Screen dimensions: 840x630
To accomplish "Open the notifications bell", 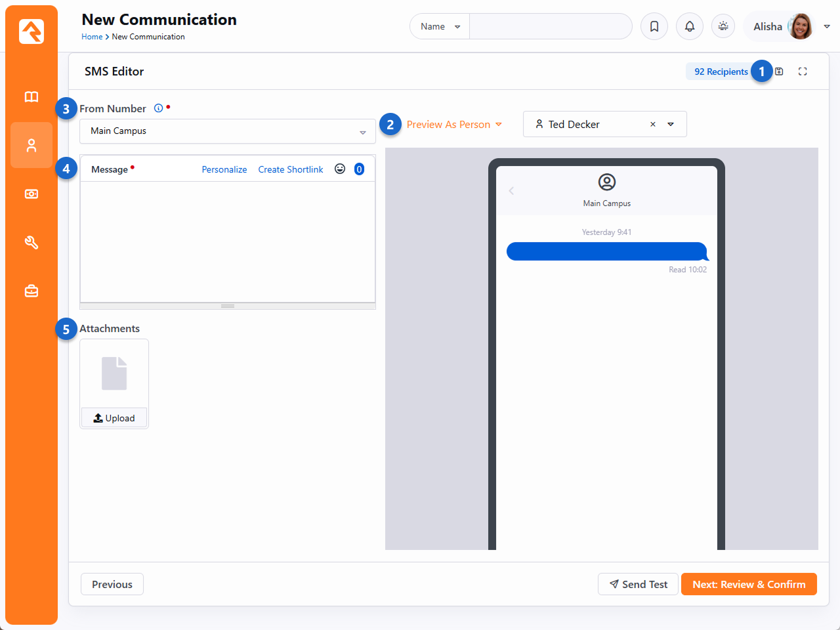I will click(689, 27).
